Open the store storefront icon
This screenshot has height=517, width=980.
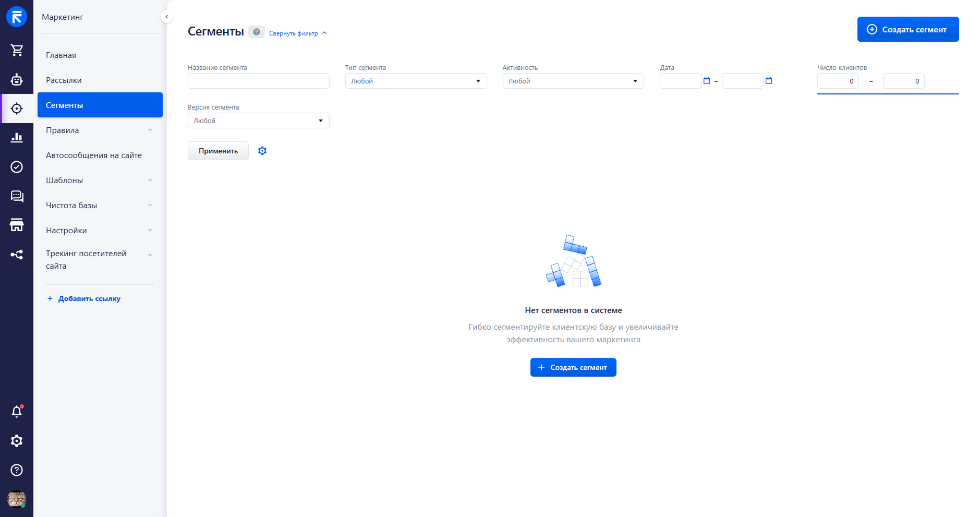point(17,225)
